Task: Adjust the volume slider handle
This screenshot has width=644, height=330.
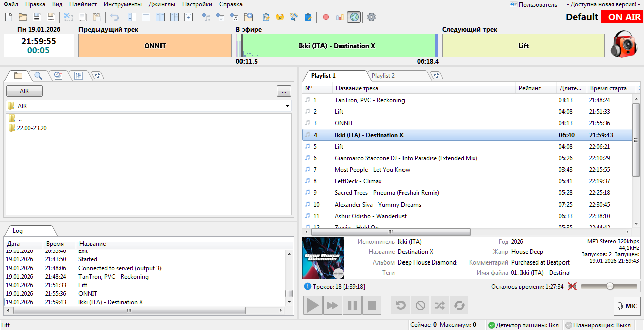Action: [x=610, y=286]
